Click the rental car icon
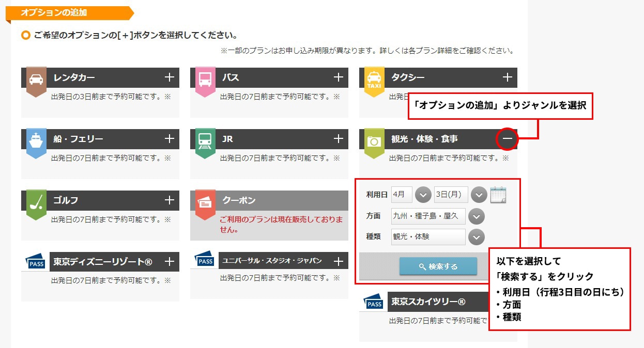Viewport: 644px width, 348px height. pyautogui.click(x=36, y=80)
